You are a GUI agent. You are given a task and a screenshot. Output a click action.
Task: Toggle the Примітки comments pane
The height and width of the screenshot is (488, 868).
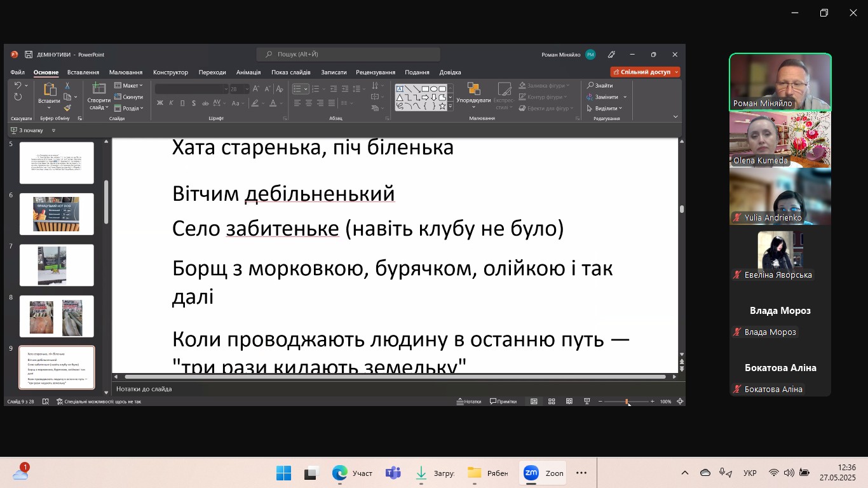point(503,402)
